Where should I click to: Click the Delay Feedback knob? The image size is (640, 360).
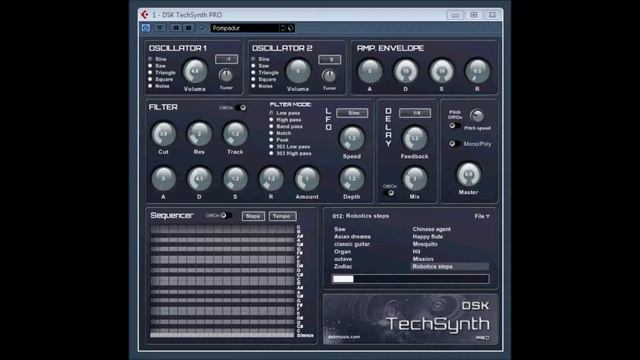(415, 138)
